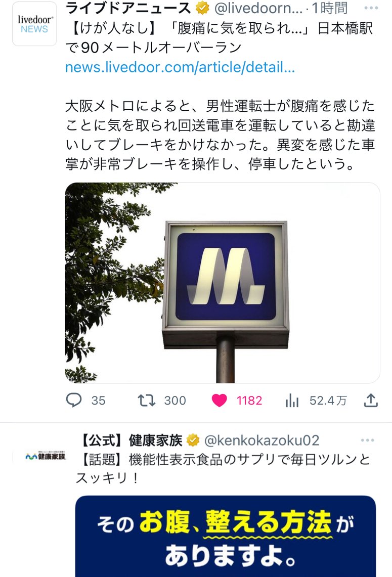392x577 pixels.
Task: Open the tweet body text about 大阪メトロ
Action: pyautogui.click(x=220, y=135)
